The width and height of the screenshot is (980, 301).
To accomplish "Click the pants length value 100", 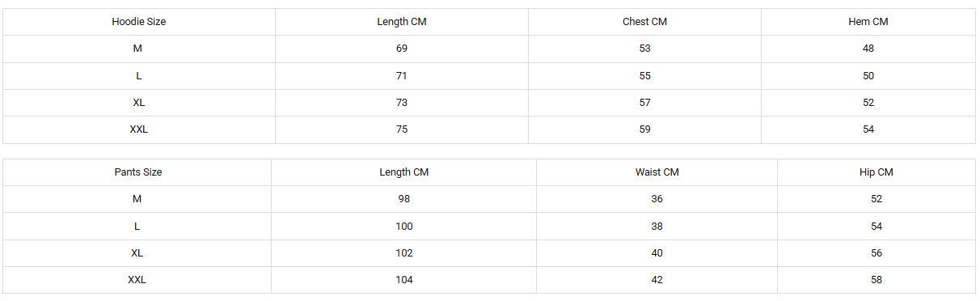I will [x=404, y=227].
